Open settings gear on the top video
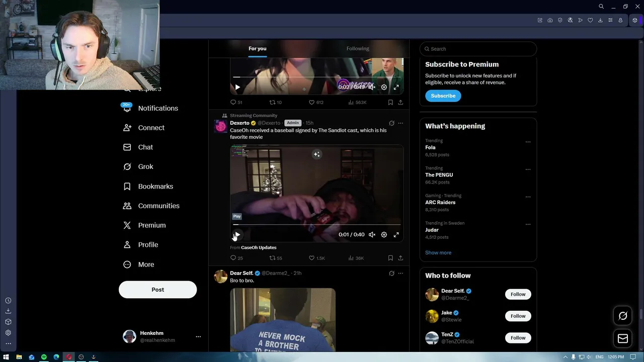This screenshot has height=362, width=644. [384, 87]
